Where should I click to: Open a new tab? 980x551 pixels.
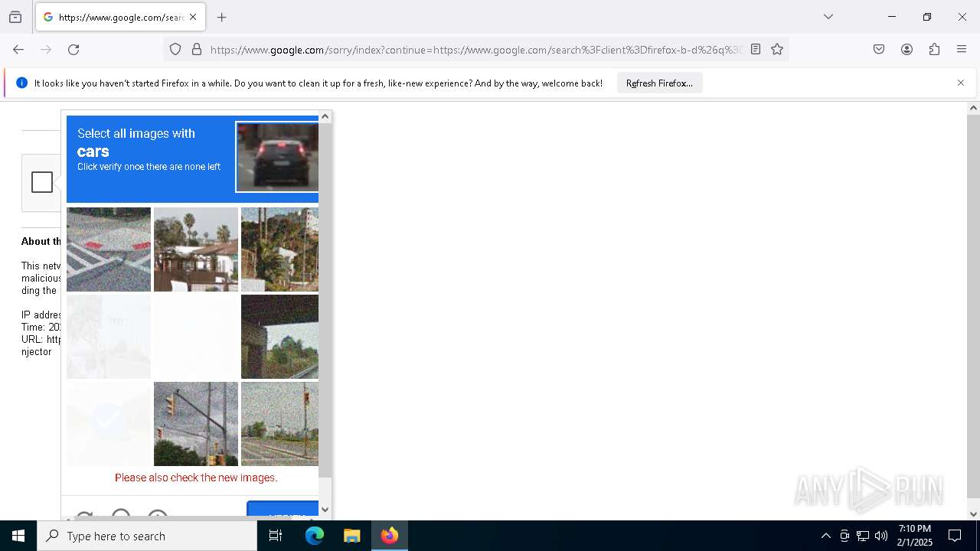[x=222, y=17]
